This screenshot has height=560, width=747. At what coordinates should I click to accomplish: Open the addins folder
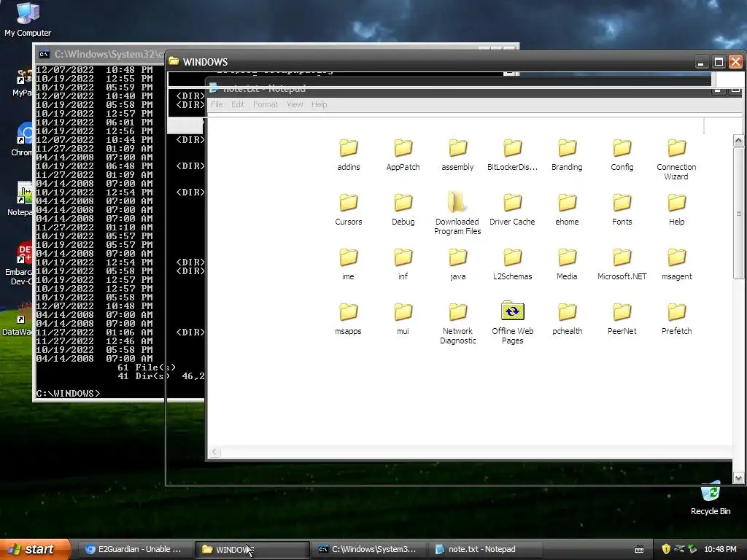tap(348, 155)
